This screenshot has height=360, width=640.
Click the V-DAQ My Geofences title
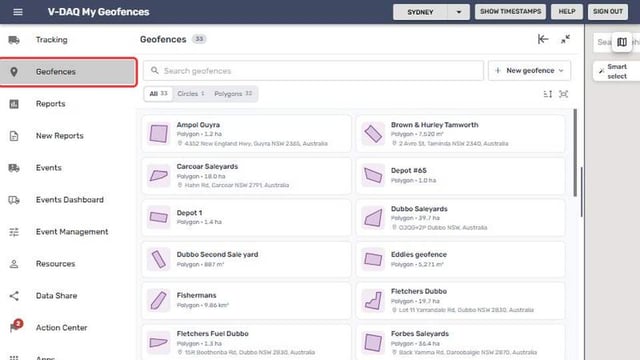(98, 12)
